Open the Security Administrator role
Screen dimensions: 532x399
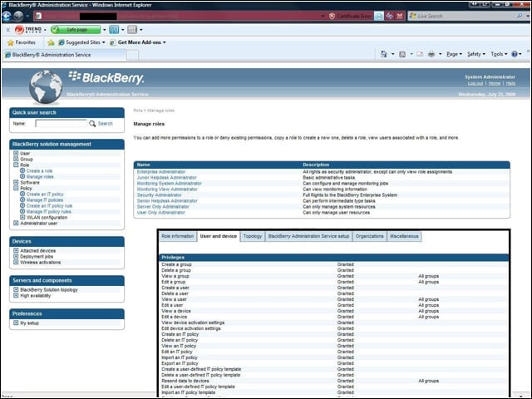159,195
